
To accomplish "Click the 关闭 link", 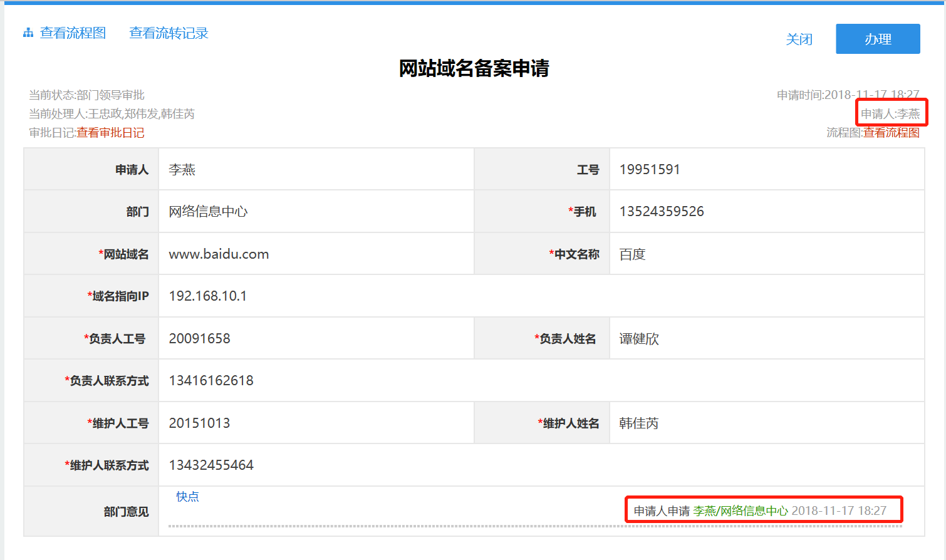I will point(799,39).
